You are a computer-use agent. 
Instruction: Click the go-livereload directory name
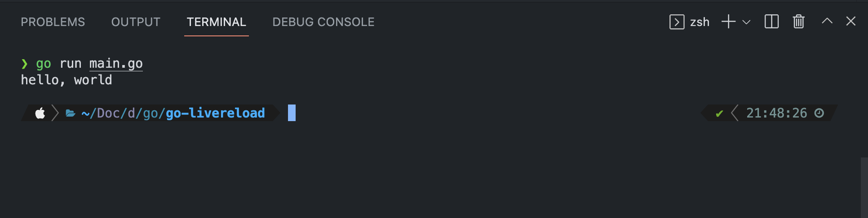(215, 113)
